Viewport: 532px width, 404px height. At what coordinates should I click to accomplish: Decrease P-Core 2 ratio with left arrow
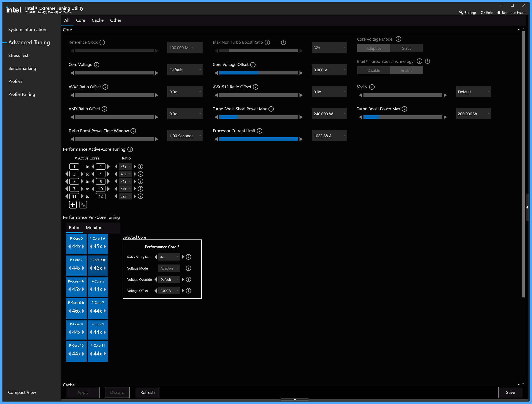[x=69, y=268]
